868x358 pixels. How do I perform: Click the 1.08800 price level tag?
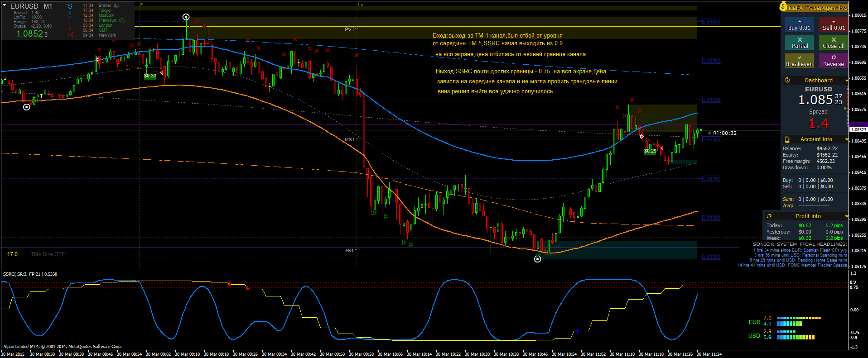[712, 22]
